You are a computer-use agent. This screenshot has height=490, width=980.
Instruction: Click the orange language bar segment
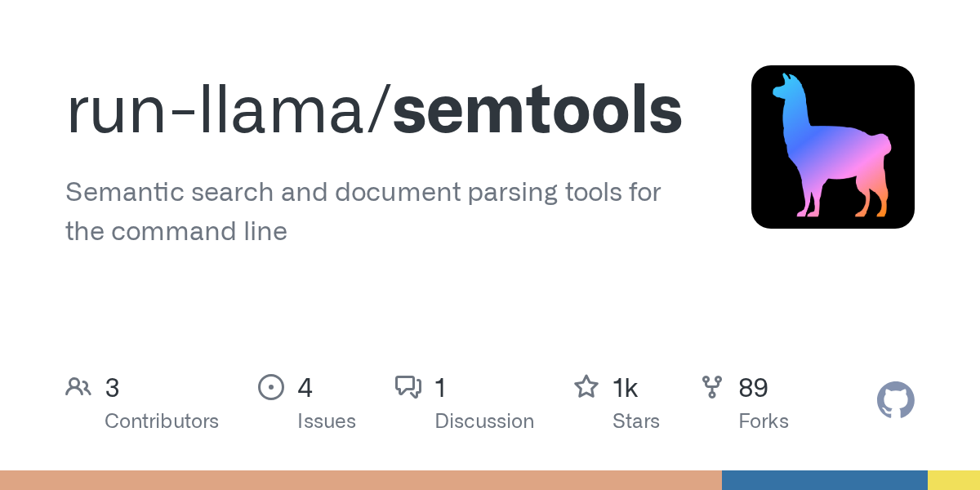tap(359, 480)
